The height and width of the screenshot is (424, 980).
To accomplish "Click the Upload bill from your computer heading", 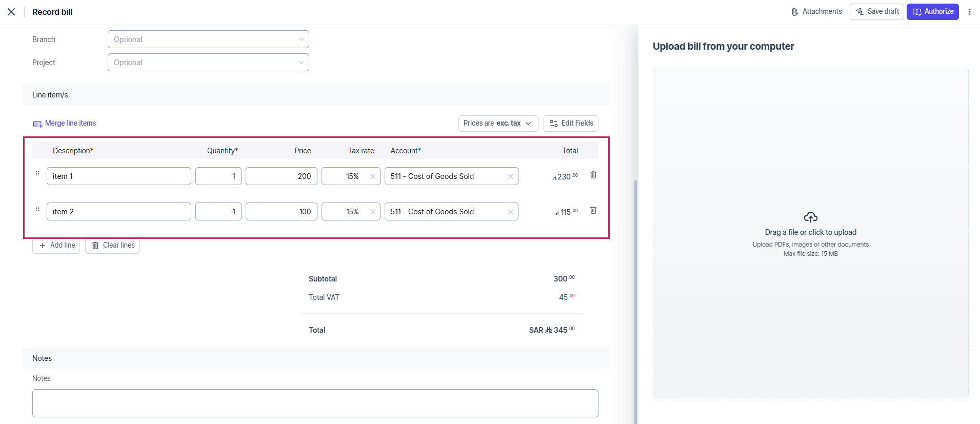I will point(723,46).
